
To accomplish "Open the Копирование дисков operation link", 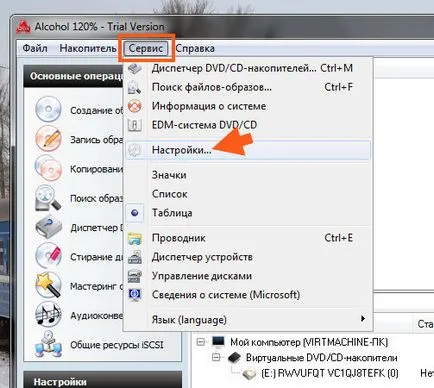I will pyautogui.click(x=96, y=169).
